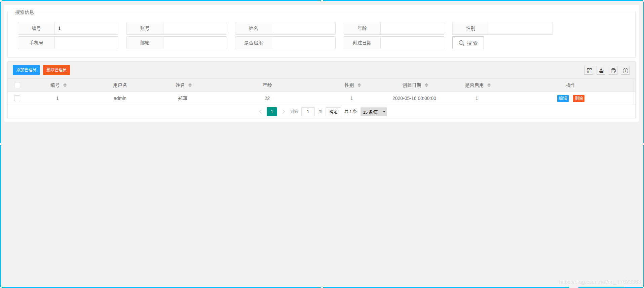Toggle the select-all header checkbox
644x288 pixels.
[x=17, y=85]
